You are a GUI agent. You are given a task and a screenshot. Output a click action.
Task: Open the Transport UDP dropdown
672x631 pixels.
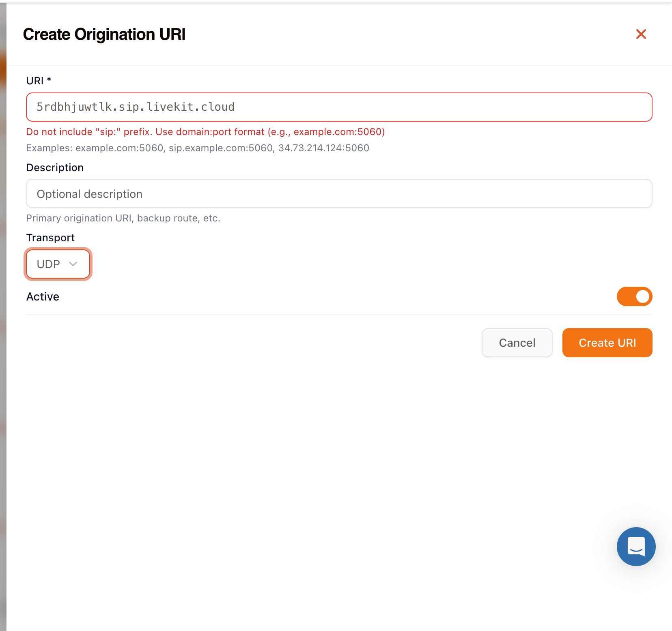coord(58,264)
